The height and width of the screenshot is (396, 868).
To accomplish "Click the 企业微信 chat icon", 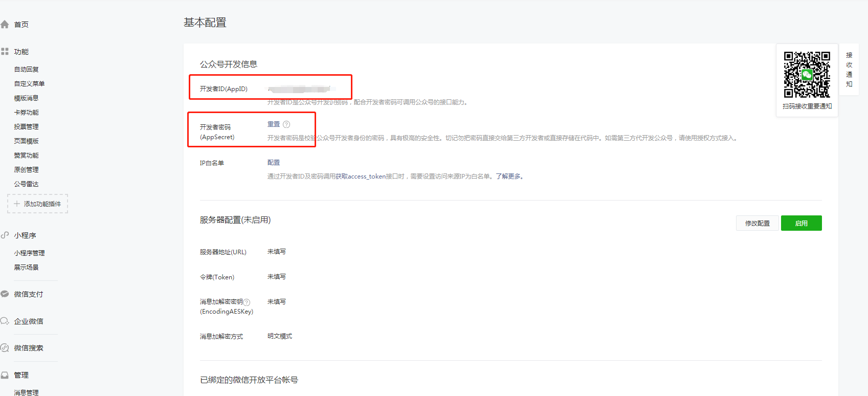I will pos(5,321).
